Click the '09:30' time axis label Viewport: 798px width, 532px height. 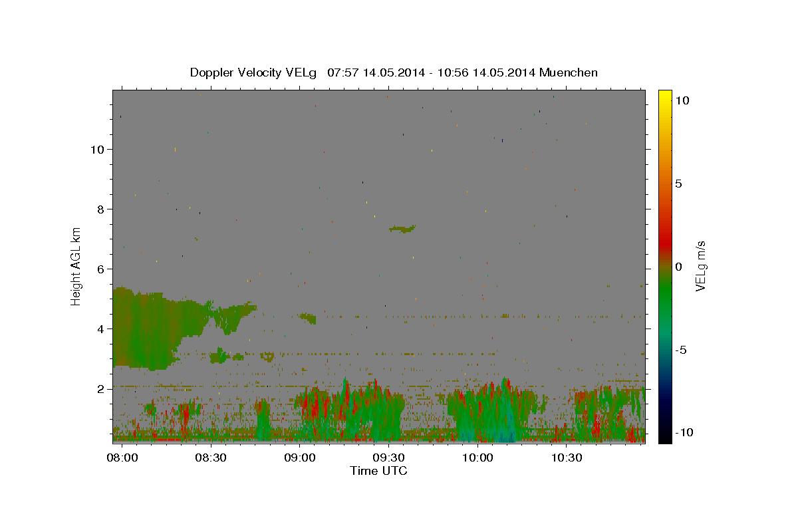click(388, 458)
